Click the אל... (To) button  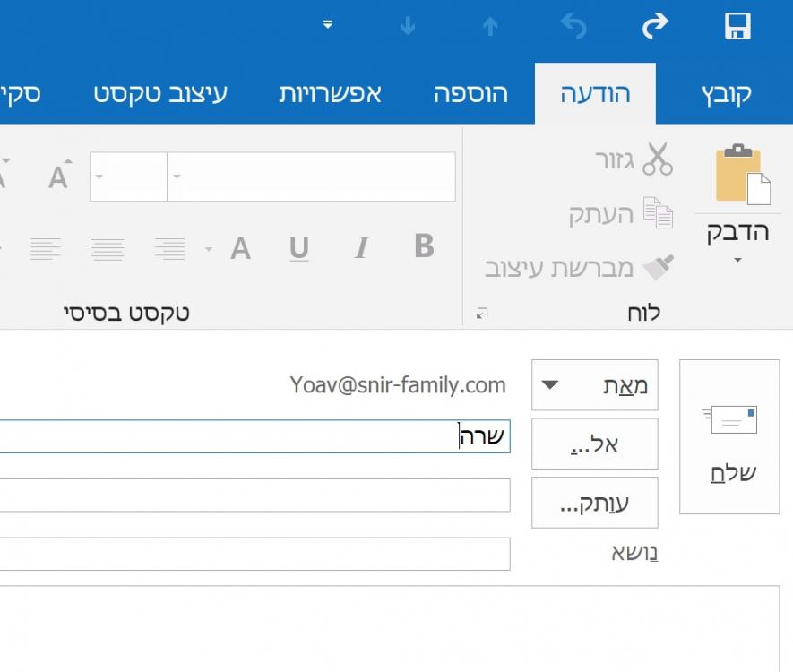tap(595, 444)
